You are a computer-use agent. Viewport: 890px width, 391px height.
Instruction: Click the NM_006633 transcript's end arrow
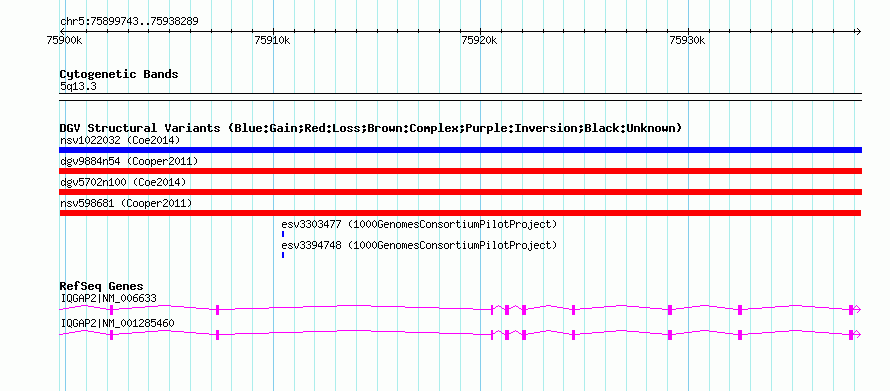tap(858, 309)
